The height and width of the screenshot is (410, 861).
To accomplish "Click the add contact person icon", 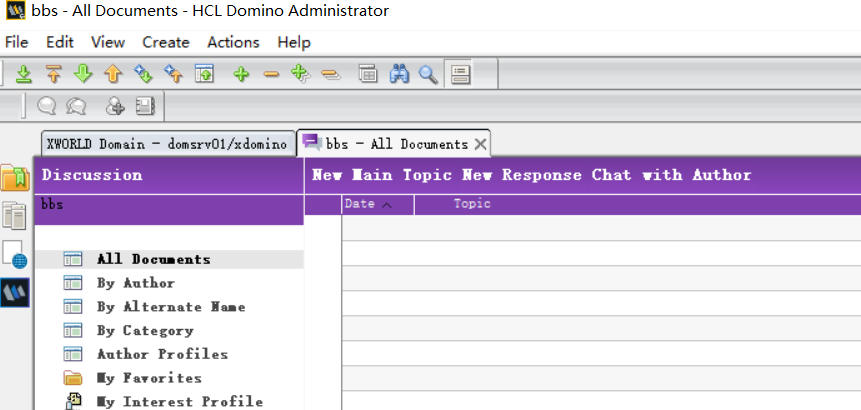I will [115, 105].
